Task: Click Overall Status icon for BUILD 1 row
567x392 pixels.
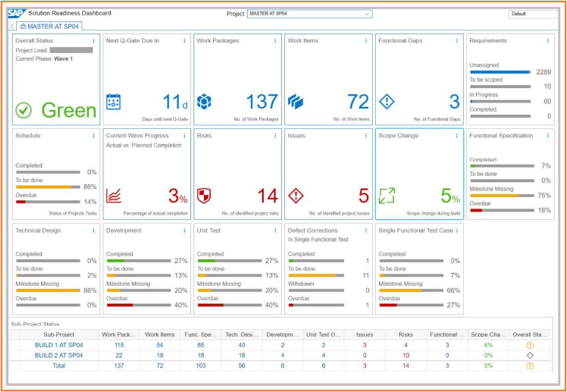Action: point(530,345)
